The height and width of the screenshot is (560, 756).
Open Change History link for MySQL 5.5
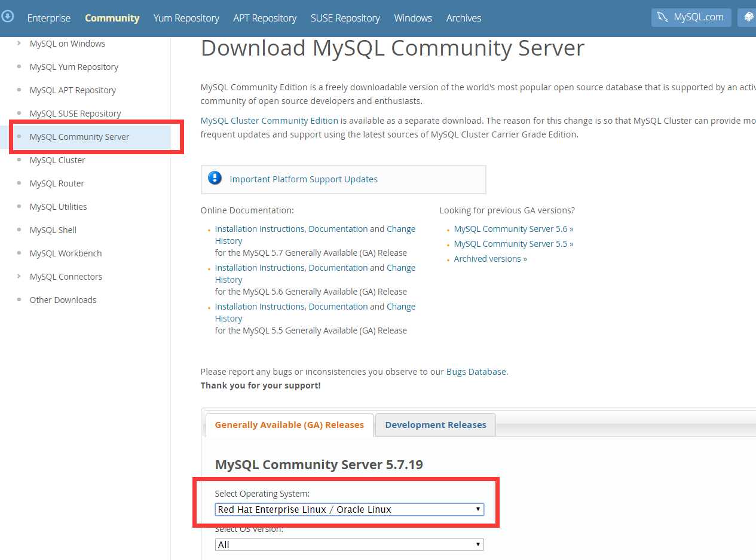(x=401, y=307)
